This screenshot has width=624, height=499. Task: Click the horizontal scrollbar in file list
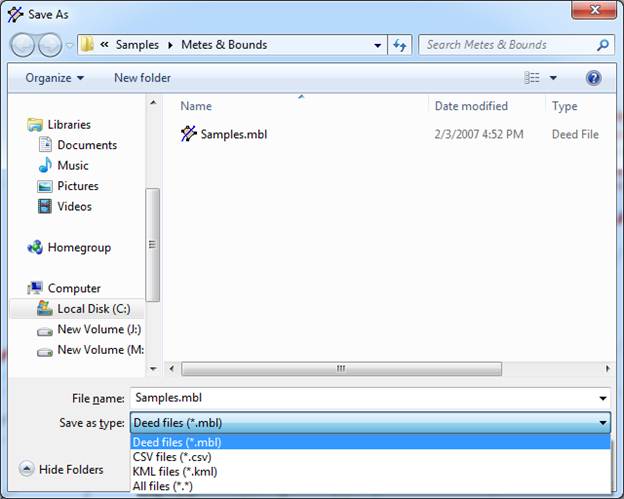click(x=340, y=368)
